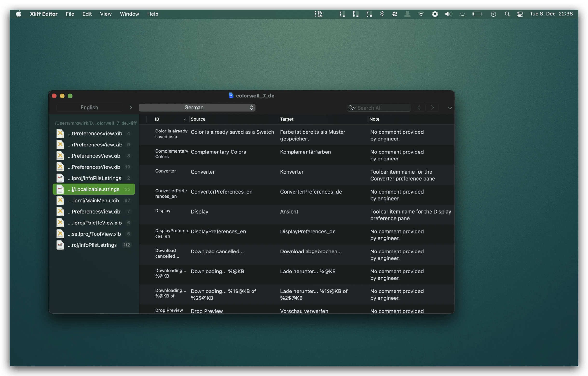Open the Help menu
Image resolution: width=588 pixels, height=376 pixels.
pos(153,14)
